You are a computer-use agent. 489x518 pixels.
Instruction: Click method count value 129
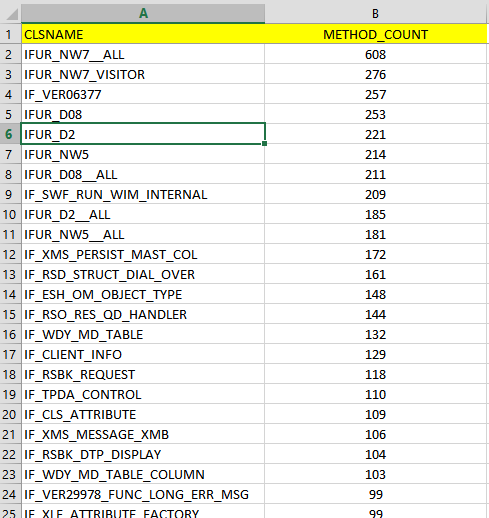click(376, 354)
